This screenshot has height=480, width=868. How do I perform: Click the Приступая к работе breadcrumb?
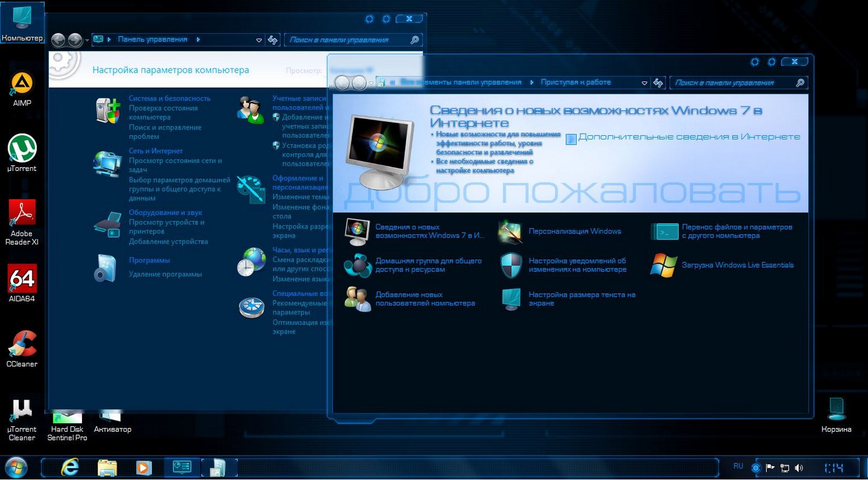click(576, 83)
